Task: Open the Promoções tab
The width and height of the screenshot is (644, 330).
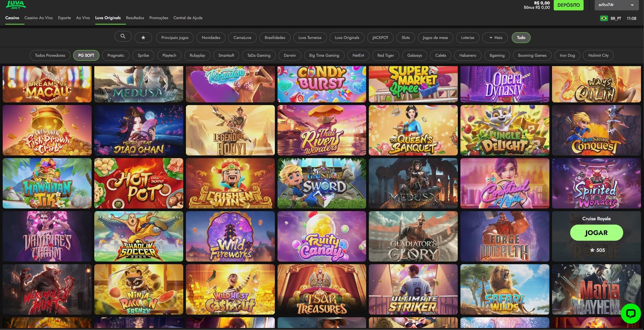Action: [x=159, y=18]
